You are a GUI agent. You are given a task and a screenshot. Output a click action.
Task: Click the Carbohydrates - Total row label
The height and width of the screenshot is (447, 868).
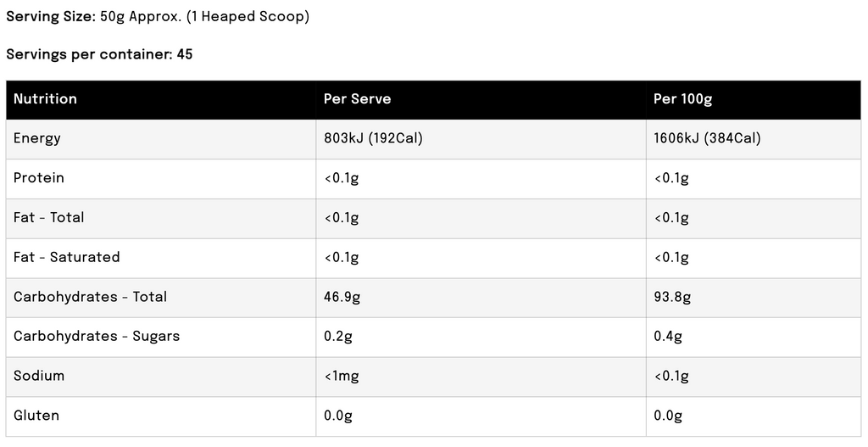click(x=90, y=297)
